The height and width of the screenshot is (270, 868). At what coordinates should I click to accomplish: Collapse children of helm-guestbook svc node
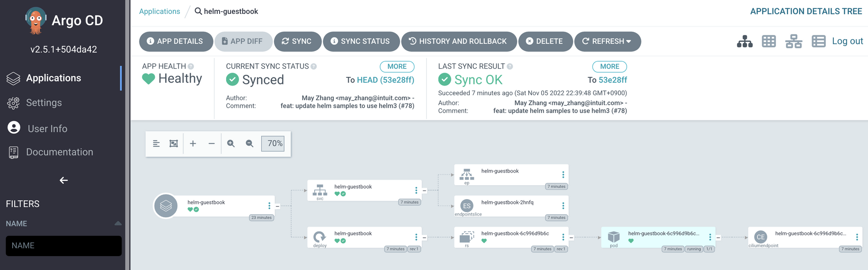point(424,190)
